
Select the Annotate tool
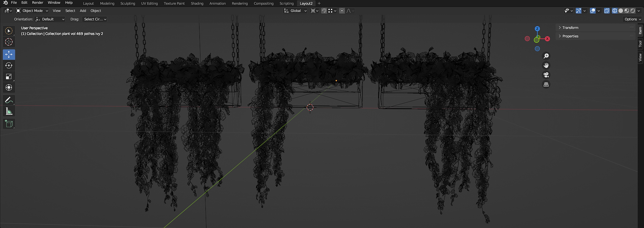9,100
